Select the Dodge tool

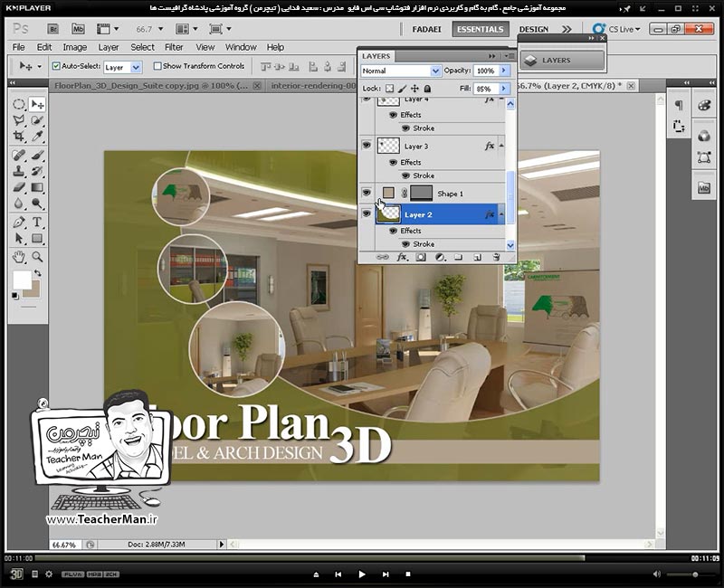coord(37,204)
